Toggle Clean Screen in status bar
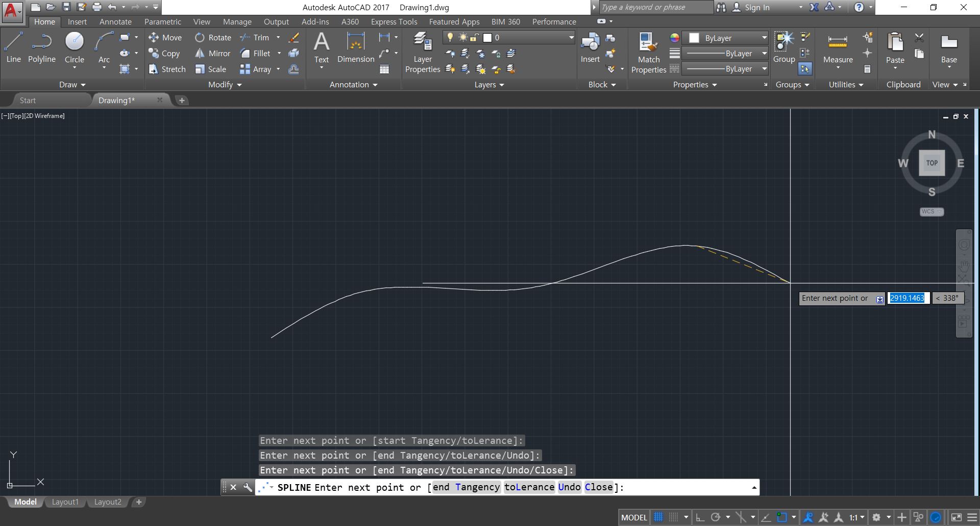Screen dimensions: 980x526 [x=957, y=517]
